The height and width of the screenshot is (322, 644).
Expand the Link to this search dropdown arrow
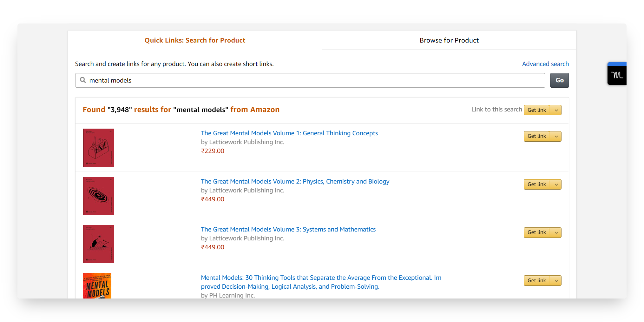tap(555, 110)
